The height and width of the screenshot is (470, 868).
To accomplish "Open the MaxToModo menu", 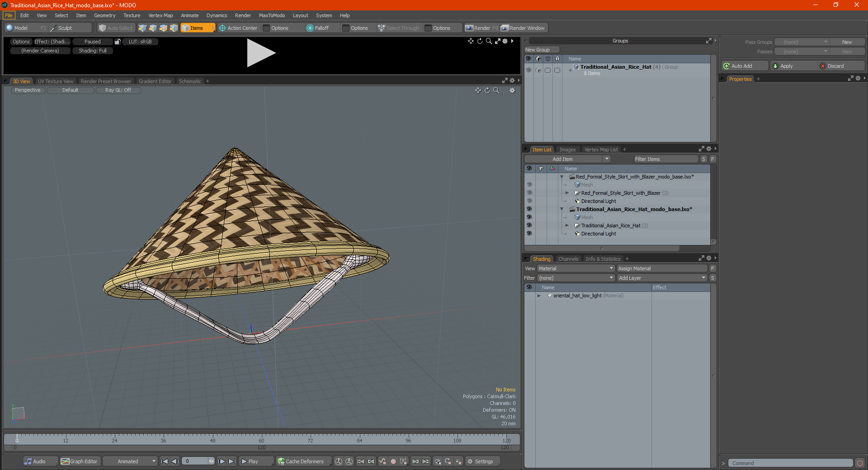I will (272, 15).
